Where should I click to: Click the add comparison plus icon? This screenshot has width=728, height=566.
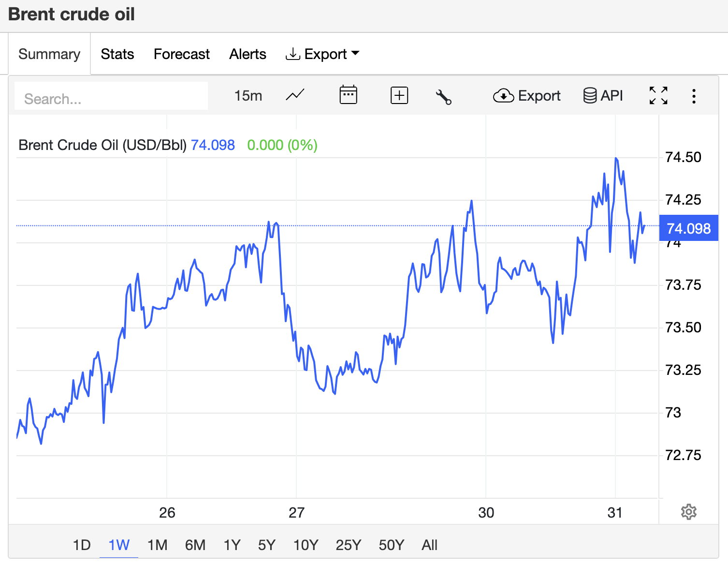pyautogui.click(x=399, y=95)
